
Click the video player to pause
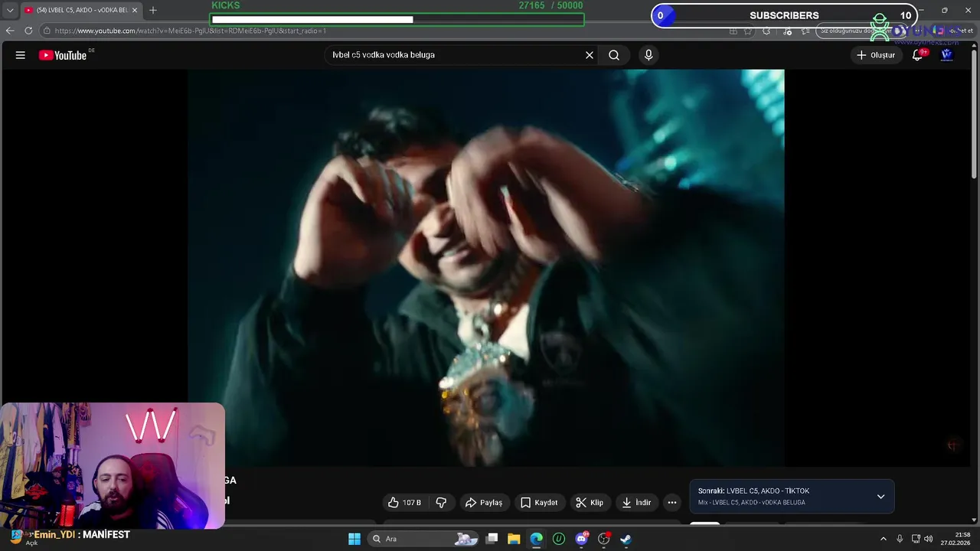pos(486,268)
